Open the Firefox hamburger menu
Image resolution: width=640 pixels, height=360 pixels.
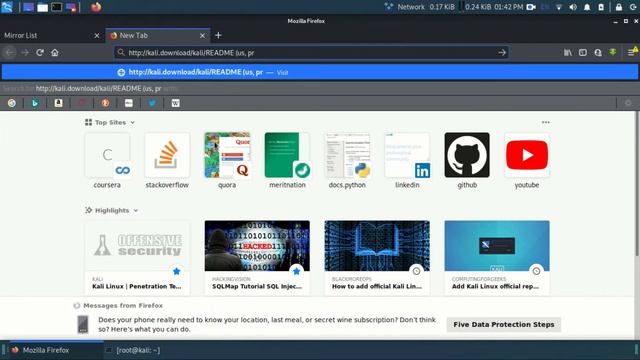[x=631, y=53]
